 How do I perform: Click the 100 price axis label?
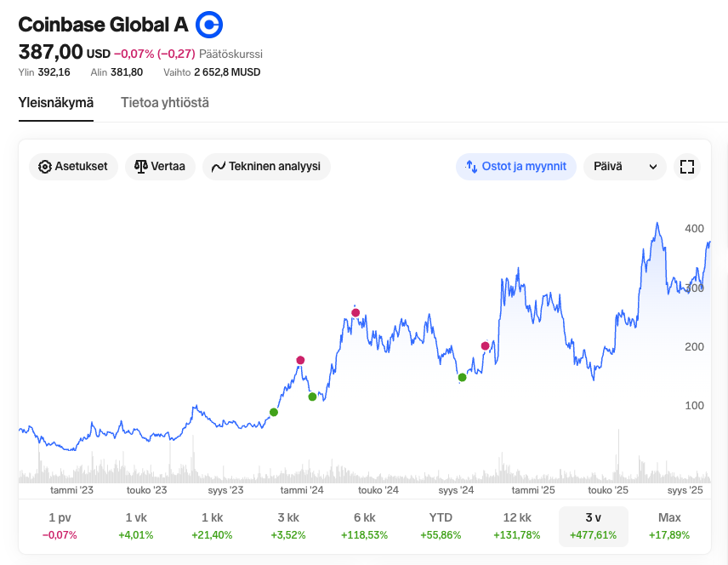[694, 406]
